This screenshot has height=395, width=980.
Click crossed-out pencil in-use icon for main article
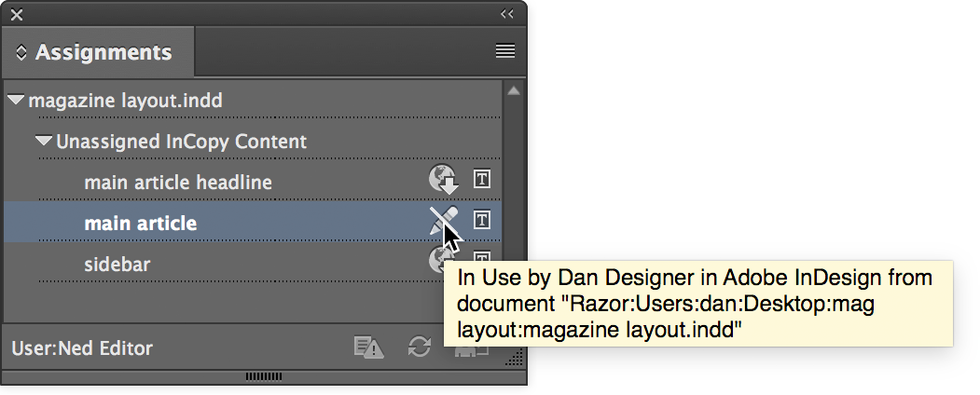click(443, 220)
